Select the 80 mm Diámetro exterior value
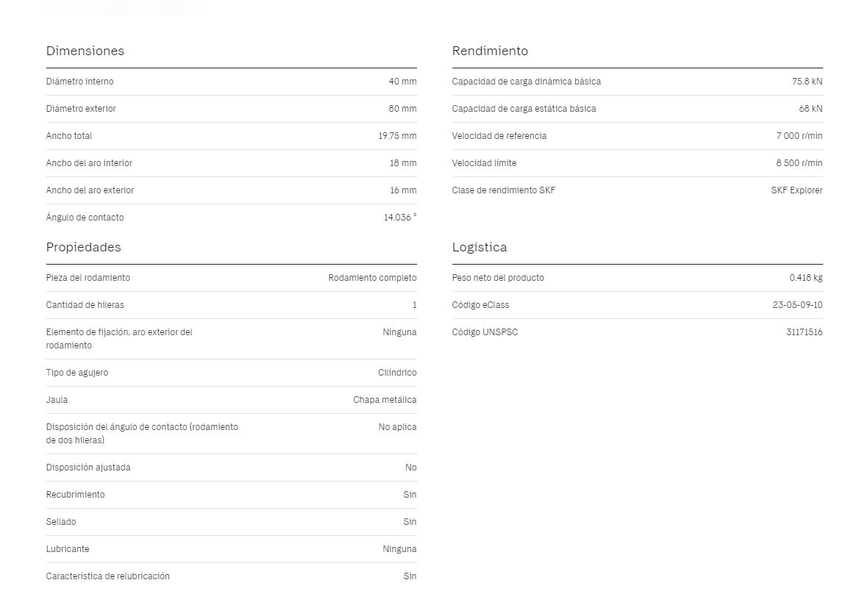The image size is (868, 616). pyautogui.click(x=402, y=108)
